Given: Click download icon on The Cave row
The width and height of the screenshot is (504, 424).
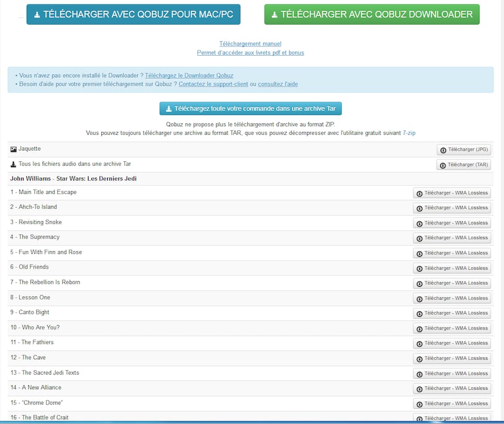Looking at the screenshot, I should (x=420, y=359).
